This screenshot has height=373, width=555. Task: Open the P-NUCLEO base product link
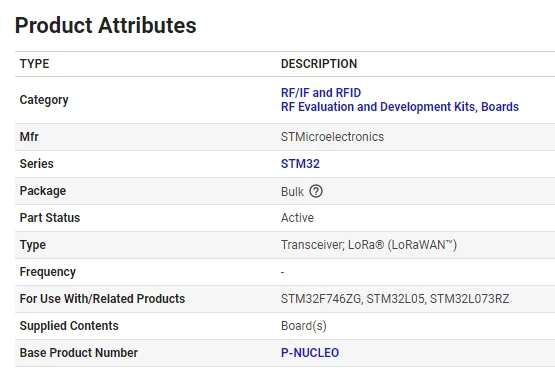click(310, 353)
